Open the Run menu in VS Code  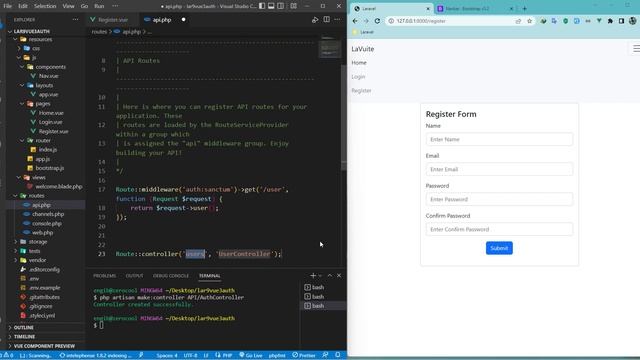[x=99, y=6]
